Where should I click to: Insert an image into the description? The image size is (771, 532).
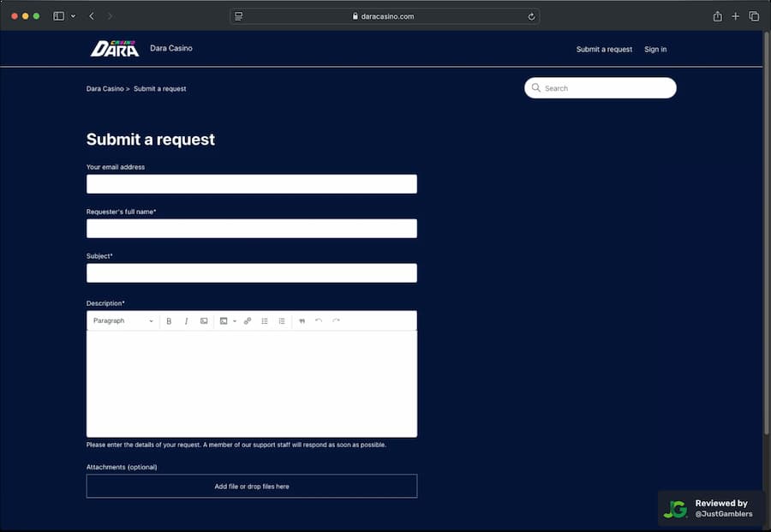pos(224,320)
